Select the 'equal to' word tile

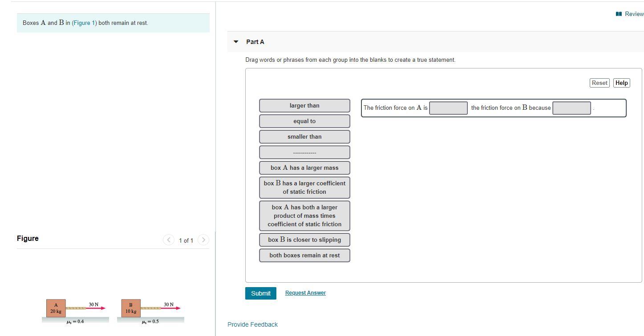pos(304,121)
